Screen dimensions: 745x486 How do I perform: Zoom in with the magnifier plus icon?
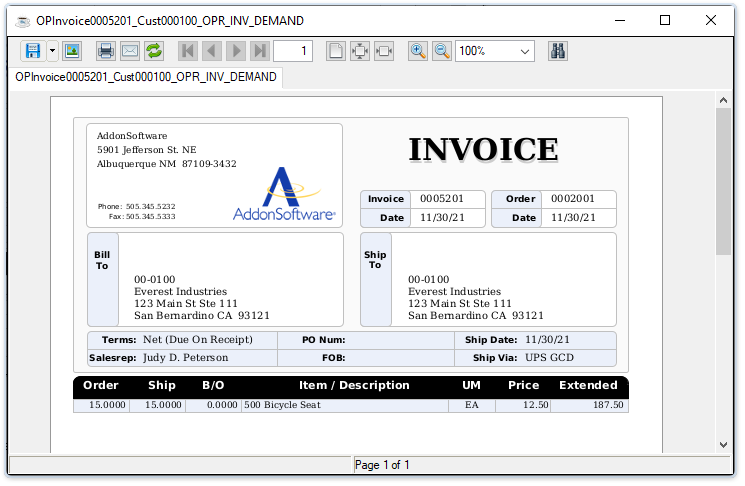pyautogui.click(x=418, y=51)
